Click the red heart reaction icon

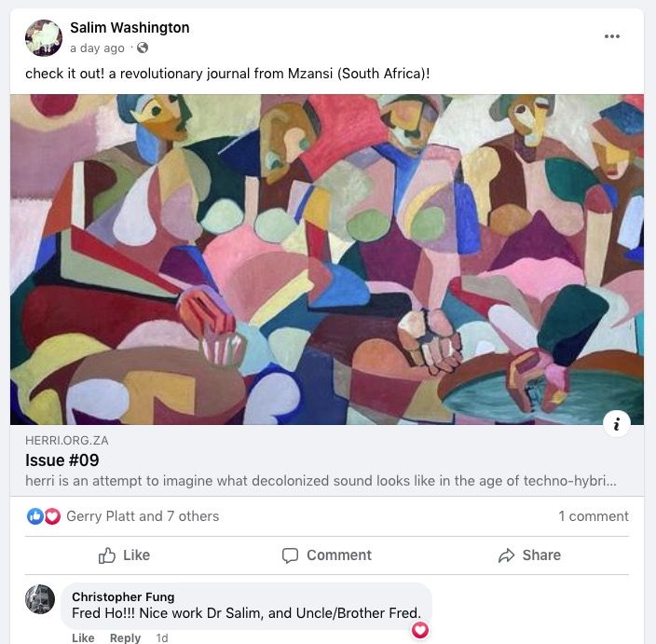coord(52,516)
